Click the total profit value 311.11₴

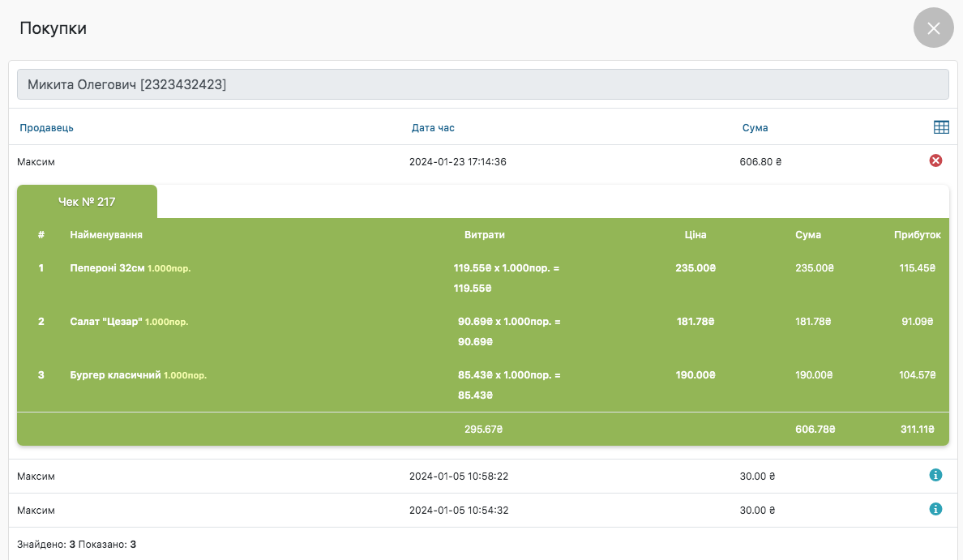[x=917, y=430]
